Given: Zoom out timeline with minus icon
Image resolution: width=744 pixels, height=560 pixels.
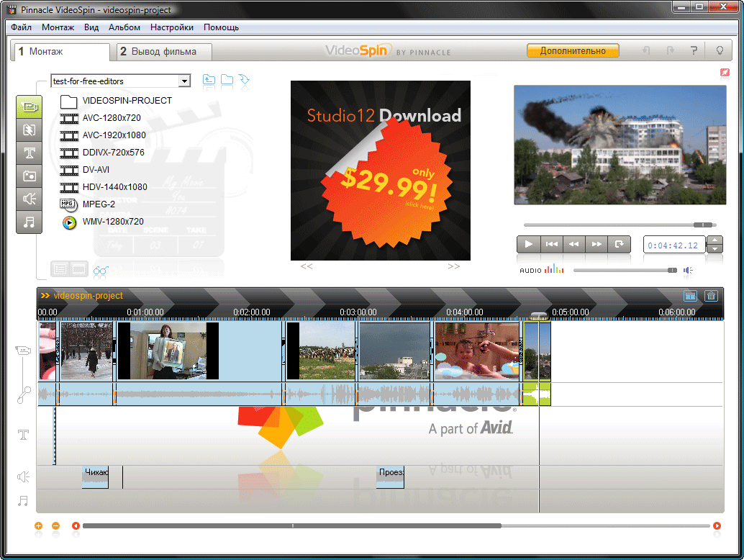Looking at the screenshot, I should (55, 526).
